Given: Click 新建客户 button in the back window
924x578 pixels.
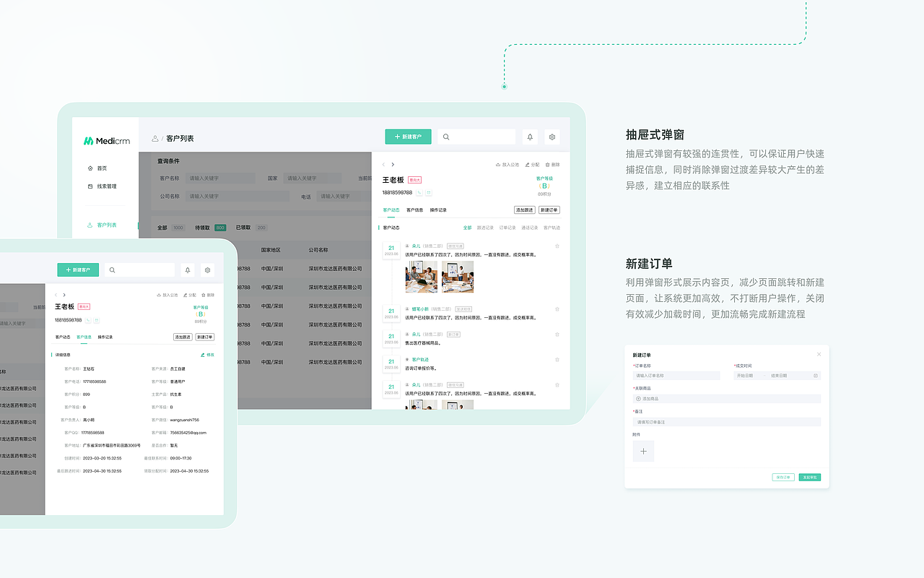Looking at the screenshot, I should (408, 137).
